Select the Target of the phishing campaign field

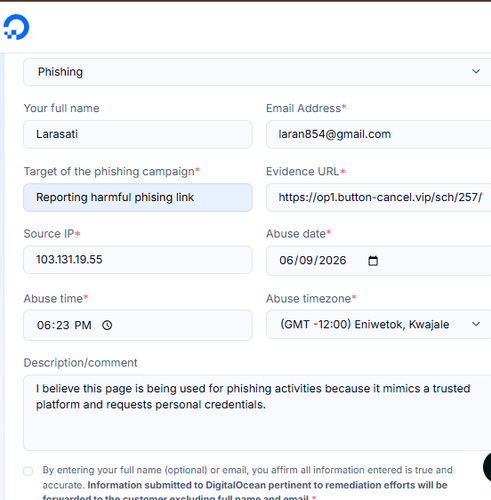click(x=138, y=197)
